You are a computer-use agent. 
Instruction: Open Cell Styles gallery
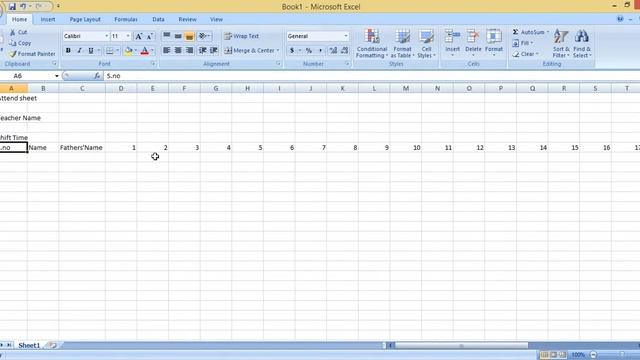(x=427, y=44)
